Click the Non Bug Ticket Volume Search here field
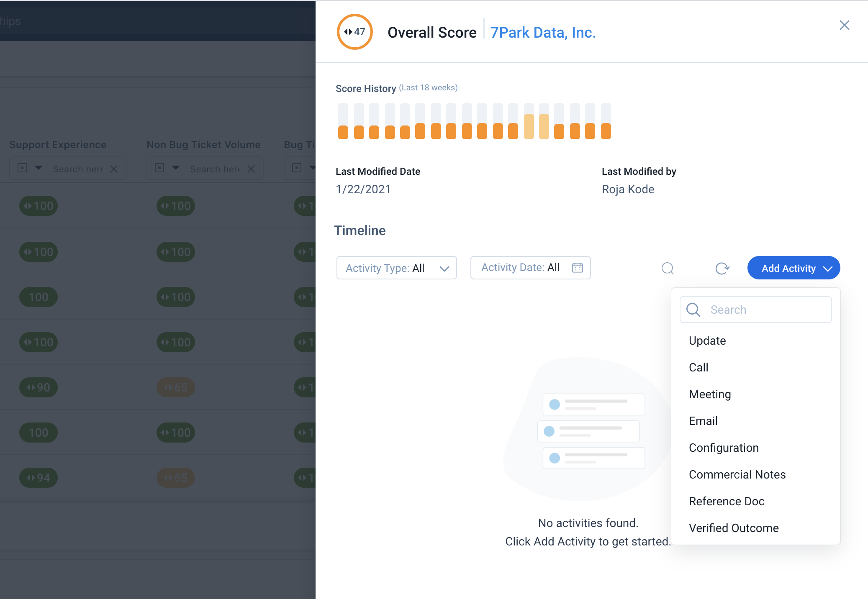Image resolution: width=868 pixels, height=599 pixels. [215, 169]
